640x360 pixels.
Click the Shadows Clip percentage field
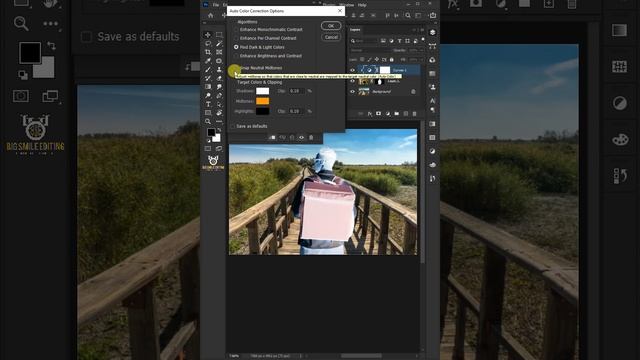[296, 91]
